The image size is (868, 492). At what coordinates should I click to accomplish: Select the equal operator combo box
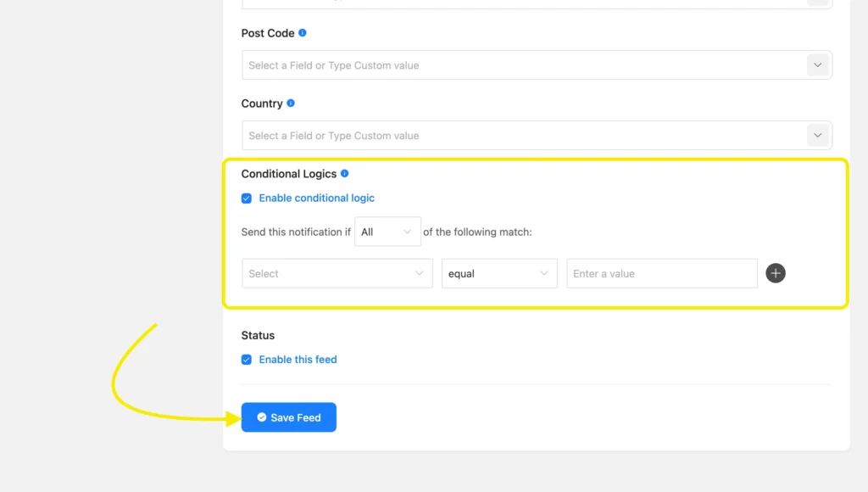tap(498, 273)
